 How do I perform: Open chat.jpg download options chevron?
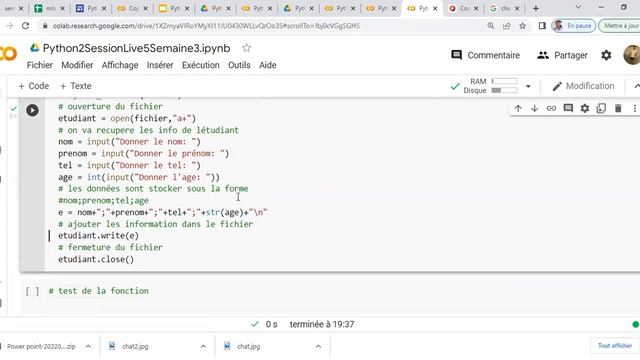[x=318, y=347]
